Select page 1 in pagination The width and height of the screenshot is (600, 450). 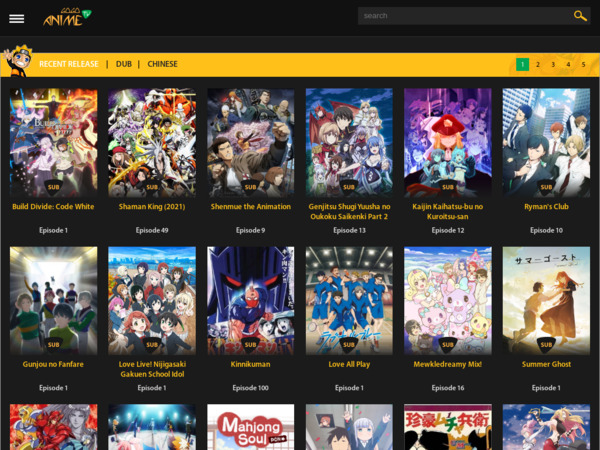(522, 64)
